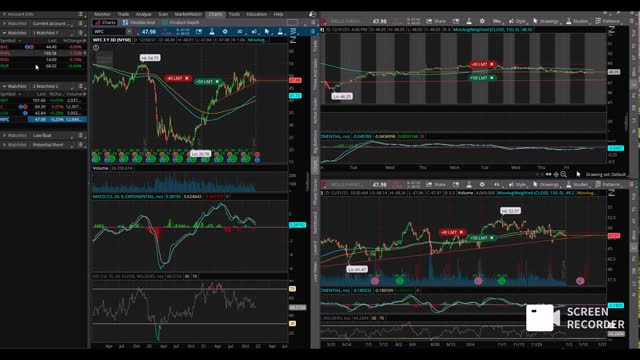
Task: Open the Trade tab in the vertical sidebar
Action: coord(315,46)
